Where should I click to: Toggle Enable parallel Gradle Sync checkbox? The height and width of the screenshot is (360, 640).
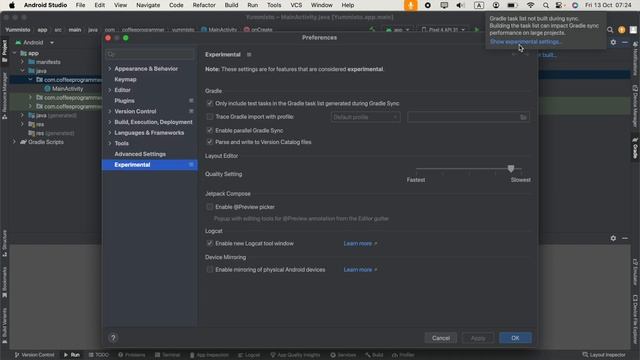(x=209, y=130)
